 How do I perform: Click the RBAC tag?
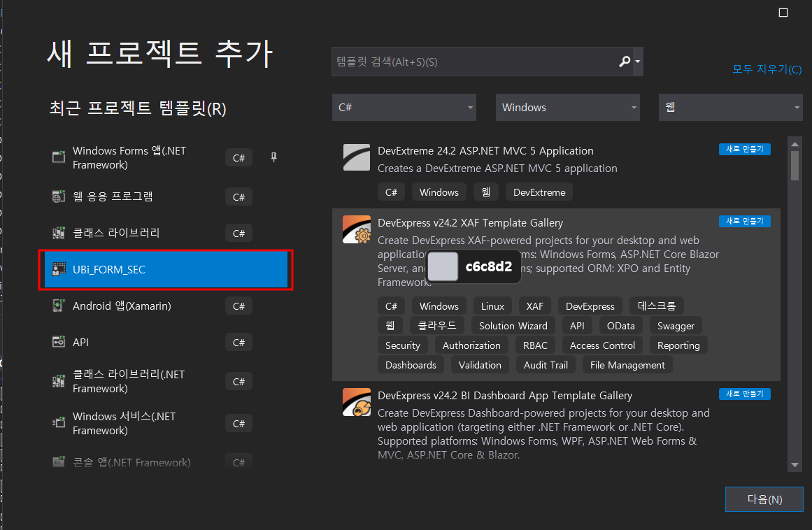pos(535,345)
